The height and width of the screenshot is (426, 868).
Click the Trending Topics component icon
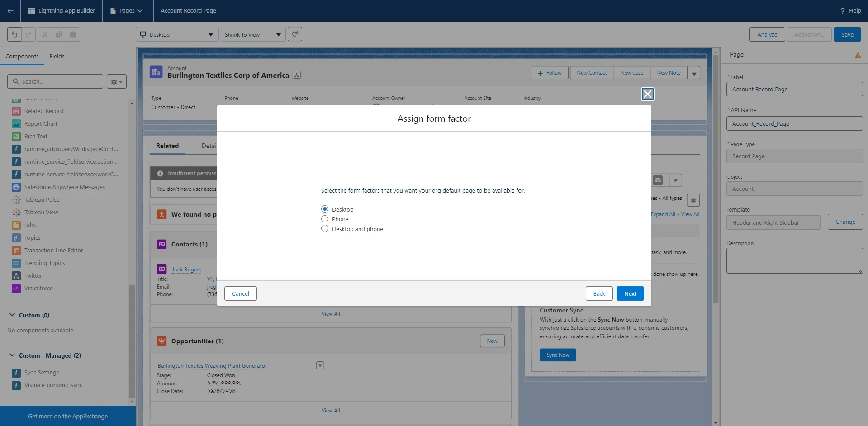click(x=16, y=263)
